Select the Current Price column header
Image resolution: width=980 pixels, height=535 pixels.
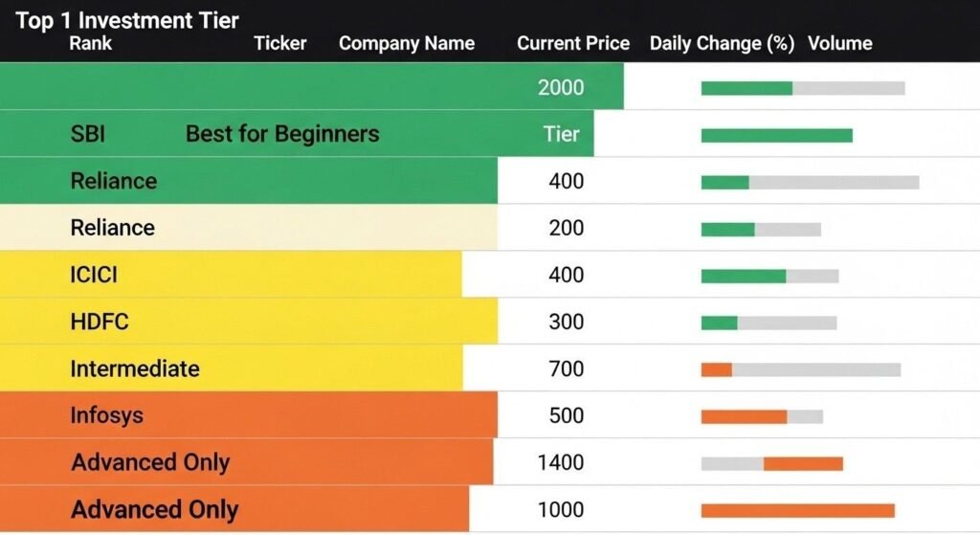click(x=573, y=43)
